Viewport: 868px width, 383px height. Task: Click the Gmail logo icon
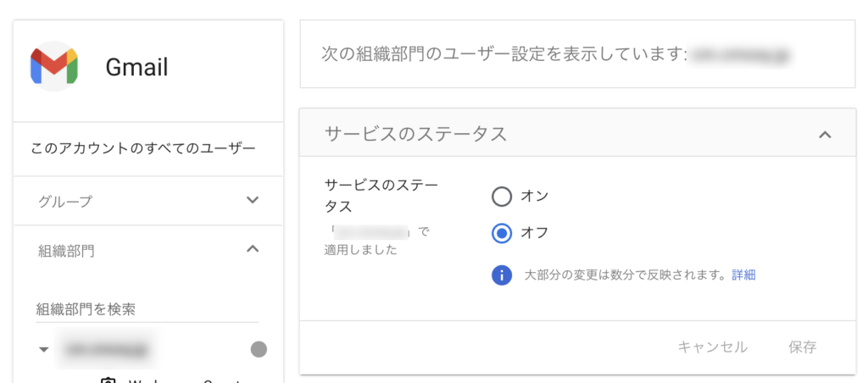pos(54,67)
